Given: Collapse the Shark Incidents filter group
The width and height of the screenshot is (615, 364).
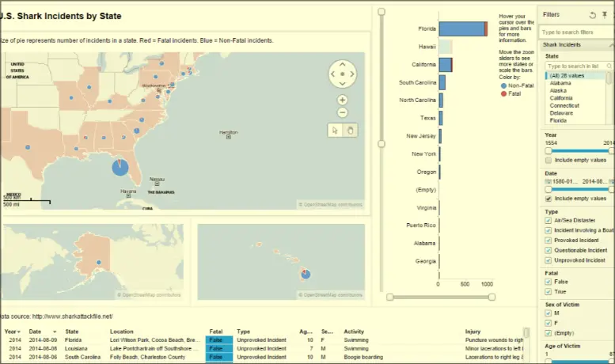Looking at the screenshot, I should coord(610,45).
